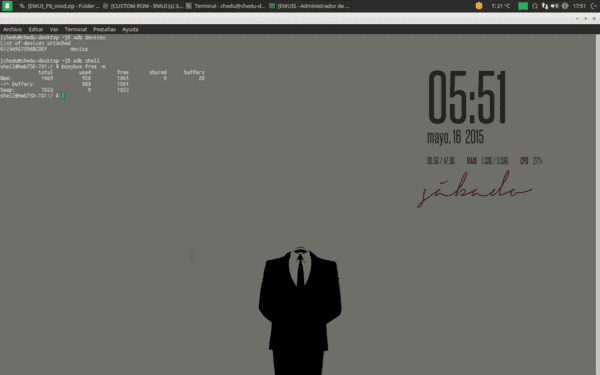Click the 'busybox free -m' command line
Screen dimensions: 600x375
[x=53, y=66]
